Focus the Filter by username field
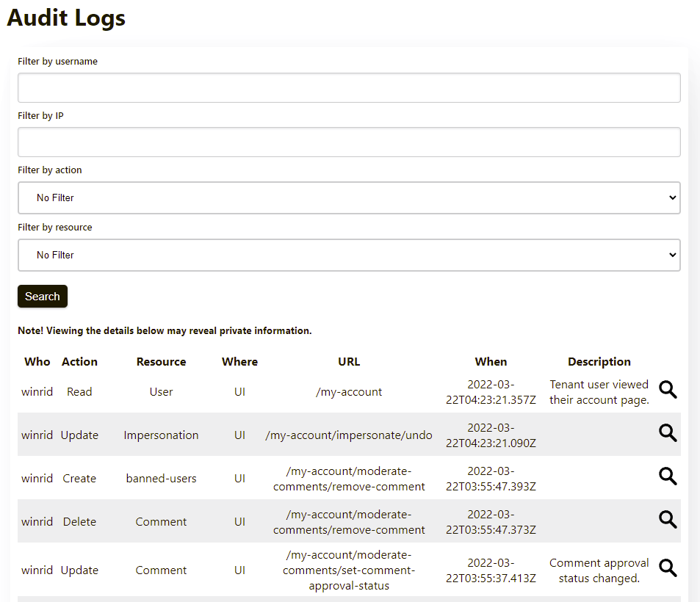The image size is (700, 602). (x=349, y=88)
